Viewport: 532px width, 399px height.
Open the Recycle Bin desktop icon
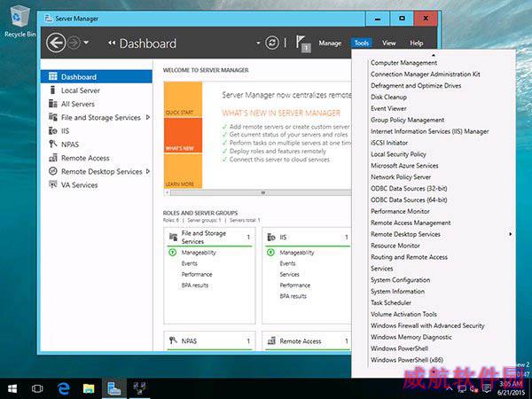point(20,21)
